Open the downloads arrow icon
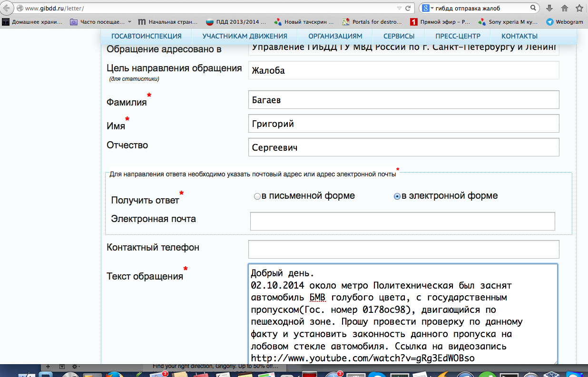 tap(549, 9)
